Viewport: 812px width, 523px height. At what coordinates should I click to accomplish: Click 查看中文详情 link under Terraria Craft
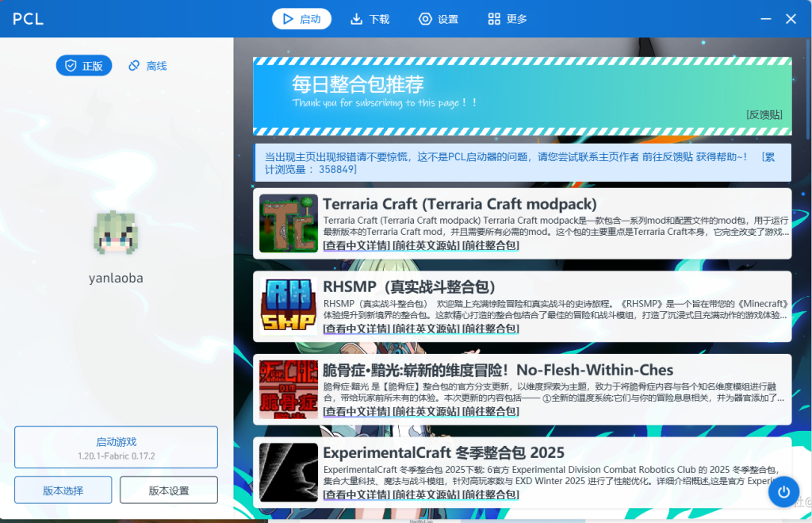(356, 246)
